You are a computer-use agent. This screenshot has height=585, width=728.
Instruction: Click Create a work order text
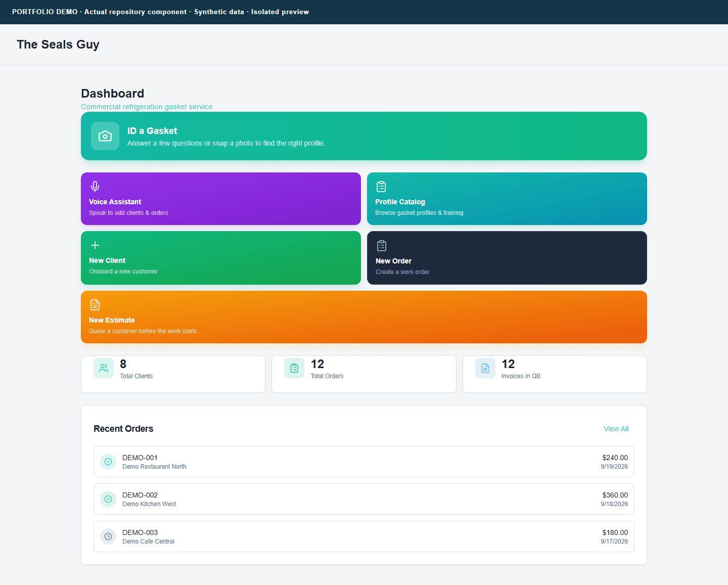[x=402, y=272]
